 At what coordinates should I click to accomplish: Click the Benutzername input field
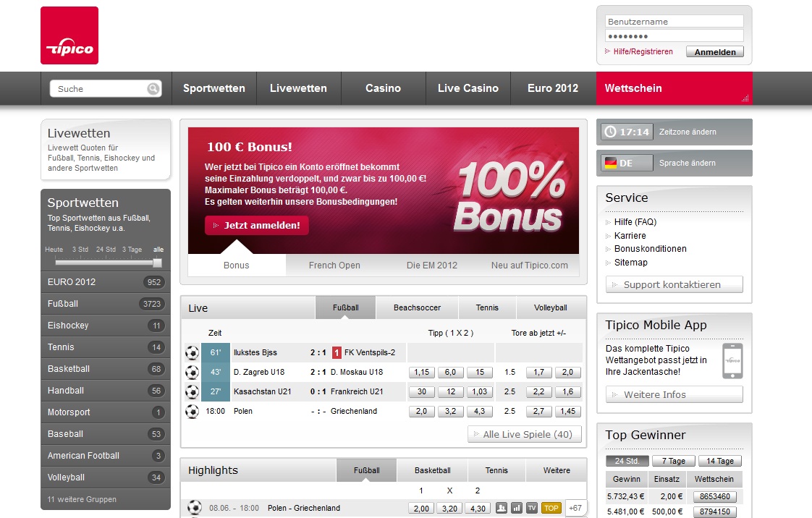674,21
